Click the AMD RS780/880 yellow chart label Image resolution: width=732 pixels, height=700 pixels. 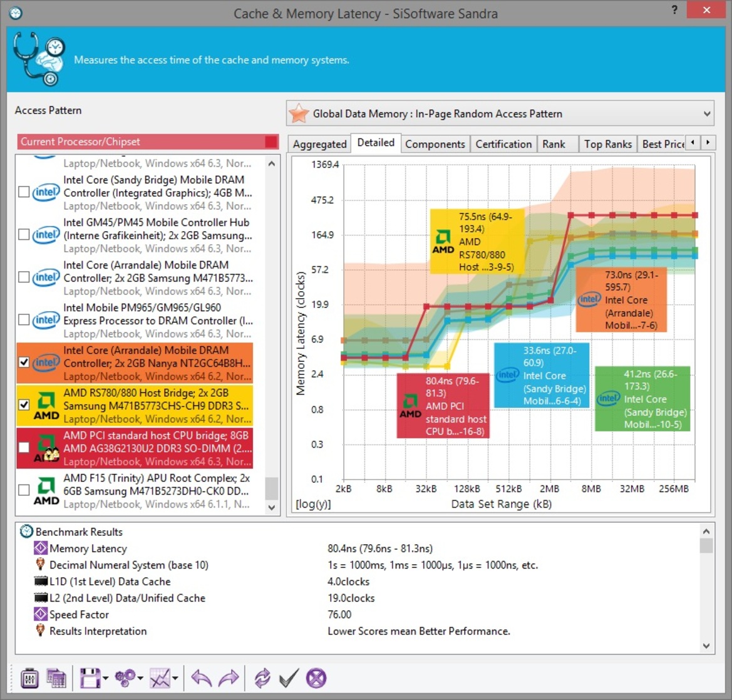476,241
